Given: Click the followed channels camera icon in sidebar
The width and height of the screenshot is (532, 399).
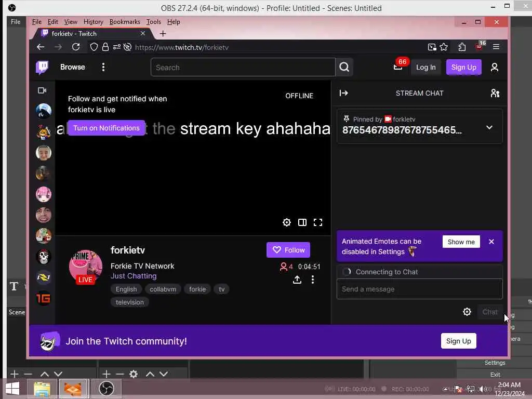Looking at the screenshot, I should [42, 90].
